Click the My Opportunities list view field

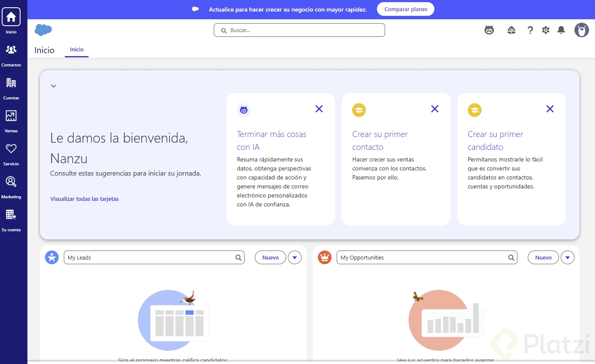pyautogui.click(x=427, y=257)
